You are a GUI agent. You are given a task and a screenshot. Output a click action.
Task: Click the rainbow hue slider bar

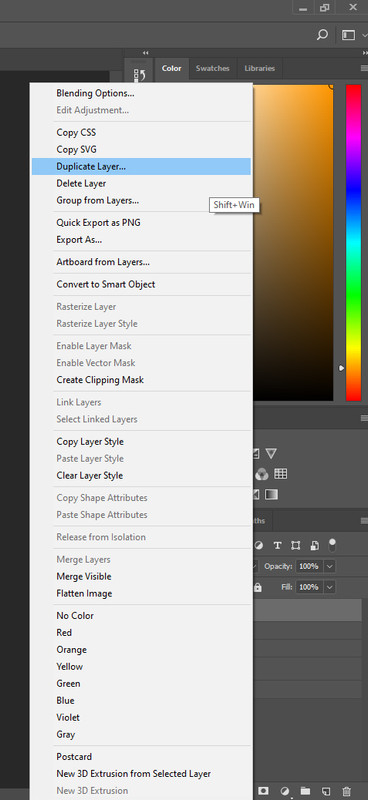353,243
